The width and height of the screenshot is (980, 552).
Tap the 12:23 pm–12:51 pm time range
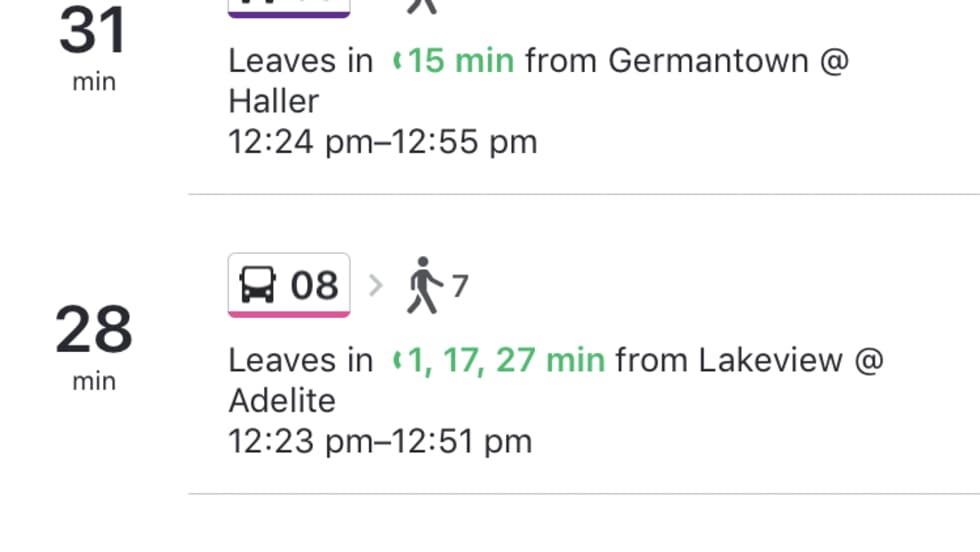point(380,441)
